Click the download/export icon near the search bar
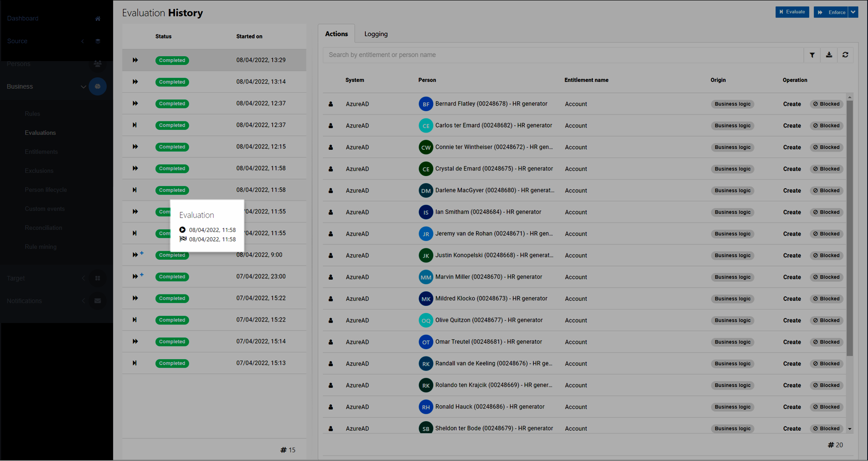 click(x=829, y=55)
